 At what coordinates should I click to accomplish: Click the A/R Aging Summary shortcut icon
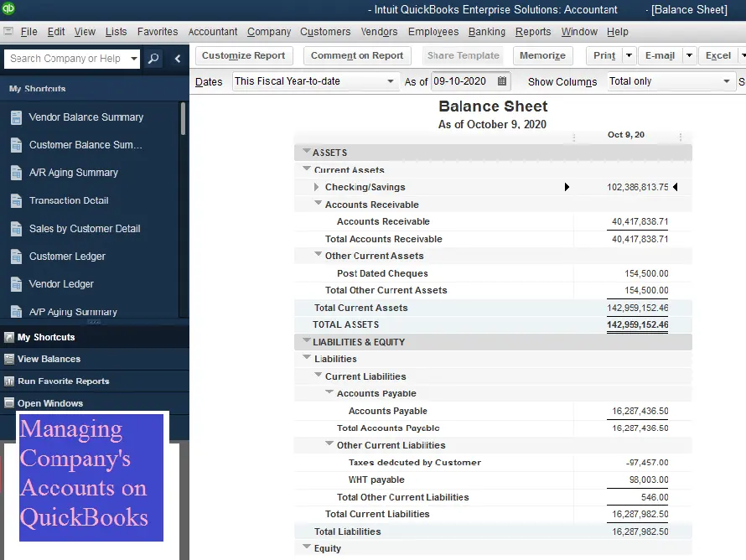coord(16,173)
